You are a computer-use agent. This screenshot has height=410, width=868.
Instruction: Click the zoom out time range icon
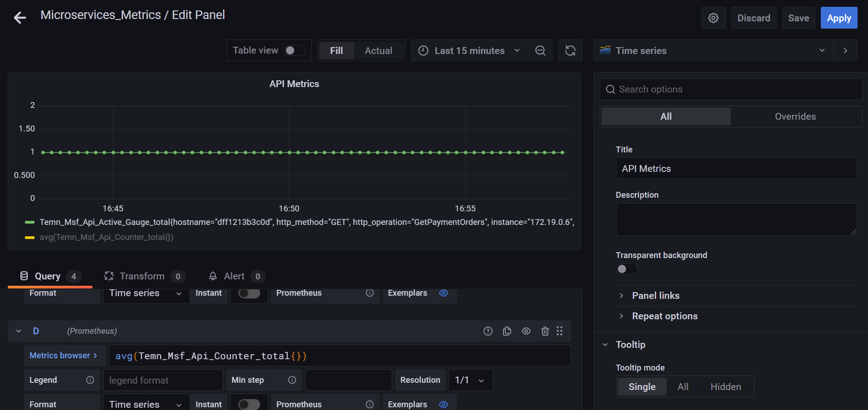click(x=540, y=51)
